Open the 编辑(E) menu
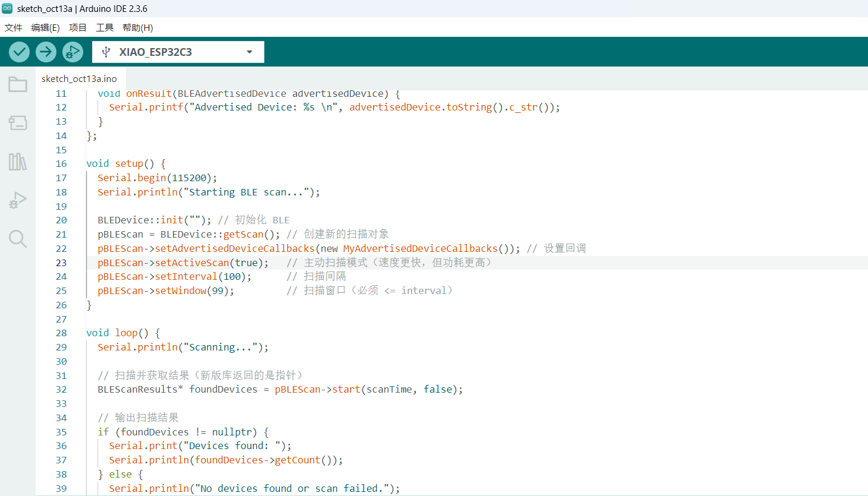868x496 pixels. click(x=45, y=28)
